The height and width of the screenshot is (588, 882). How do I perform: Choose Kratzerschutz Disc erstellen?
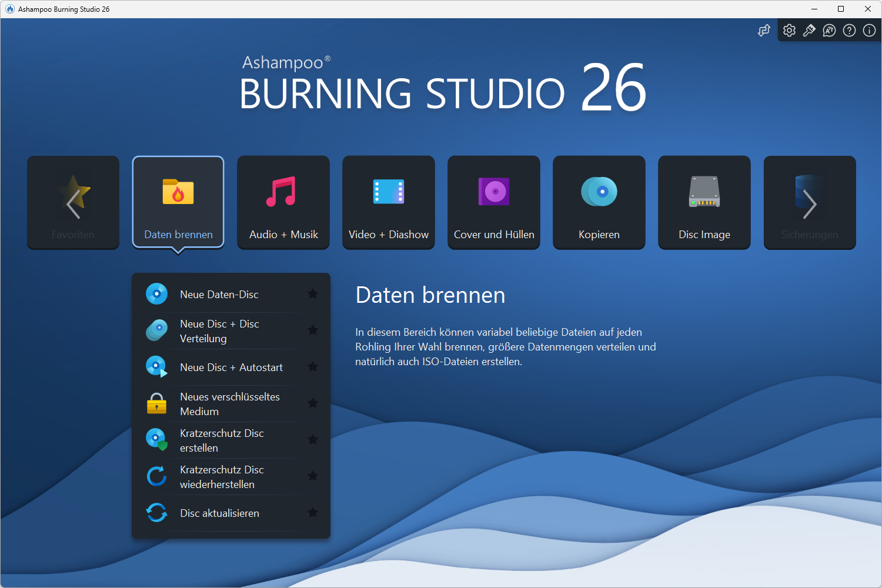[231, 440]
